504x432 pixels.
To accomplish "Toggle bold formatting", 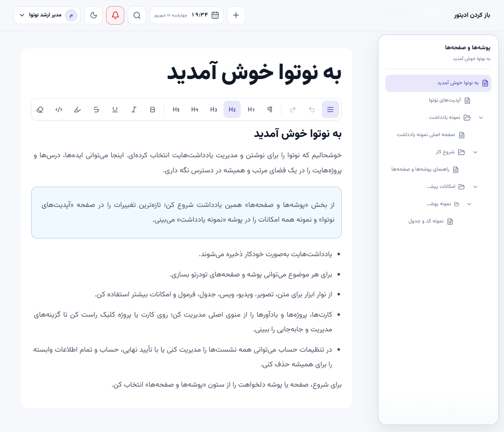I will coord(153,109).
